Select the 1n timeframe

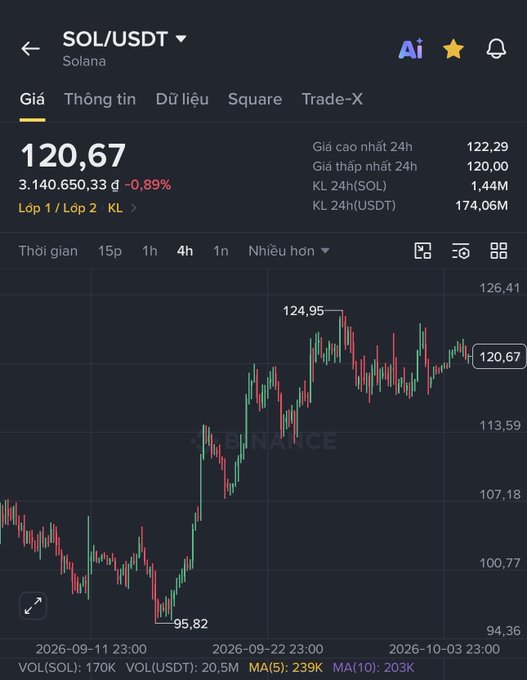220,251
